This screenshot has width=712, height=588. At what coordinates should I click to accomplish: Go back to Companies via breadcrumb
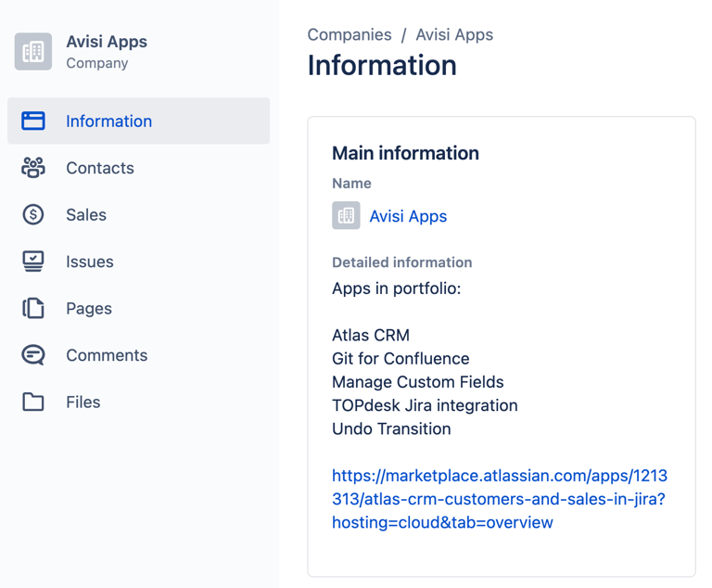pyautogui.click(x=350, y=35)
